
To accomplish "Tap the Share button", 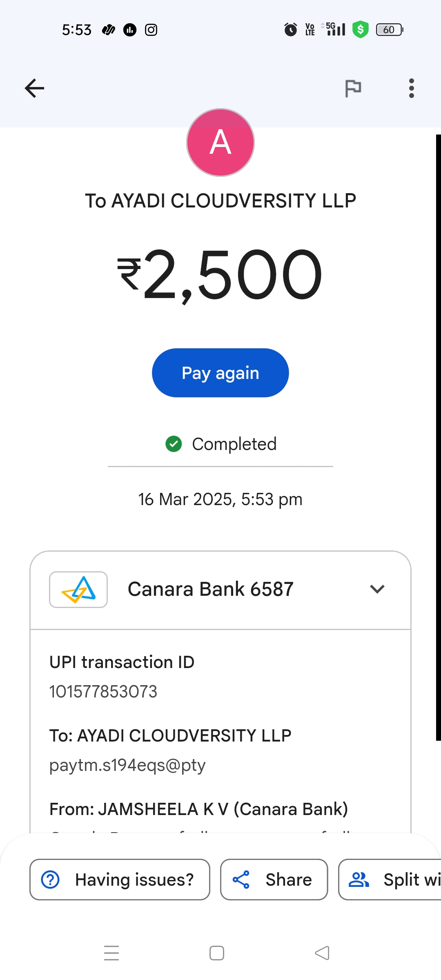I will 274,880.
